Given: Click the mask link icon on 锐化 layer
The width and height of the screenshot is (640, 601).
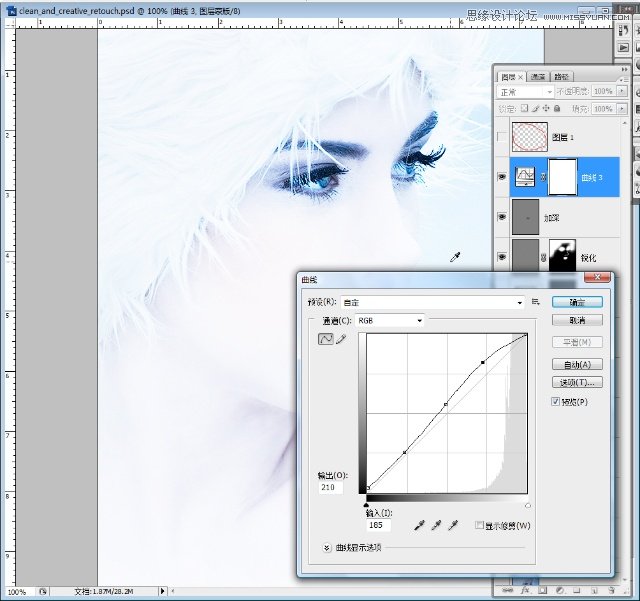Looking at the screenshot, I should pos(543,258).
